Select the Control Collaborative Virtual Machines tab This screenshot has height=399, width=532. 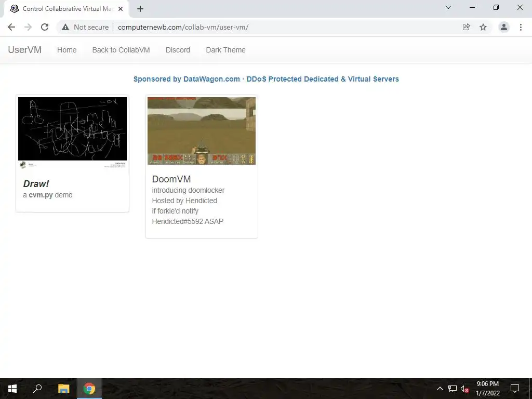click(x=67, y=9)
